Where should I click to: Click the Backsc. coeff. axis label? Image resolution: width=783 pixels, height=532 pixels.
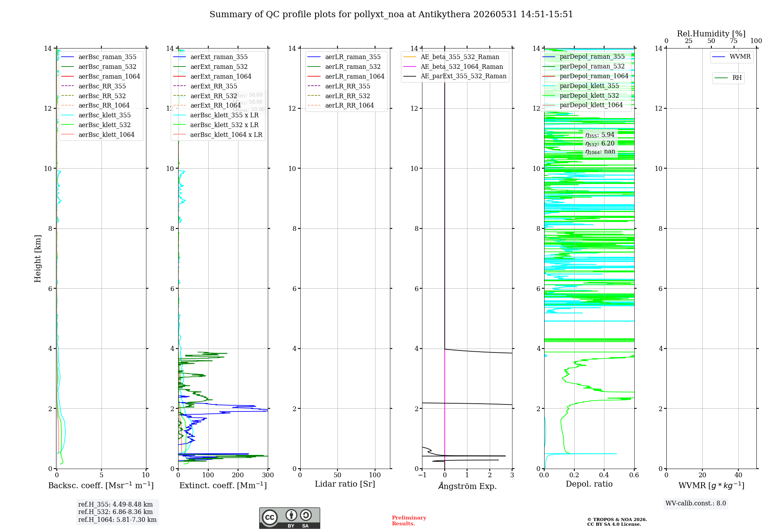pyautogui.click(x=101, y=485)
